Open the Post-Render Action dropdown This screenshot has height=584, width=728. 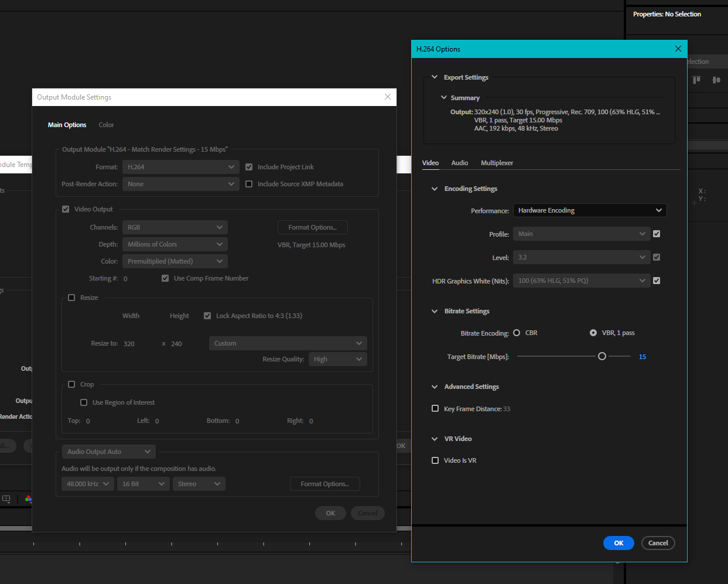(180, 183)
